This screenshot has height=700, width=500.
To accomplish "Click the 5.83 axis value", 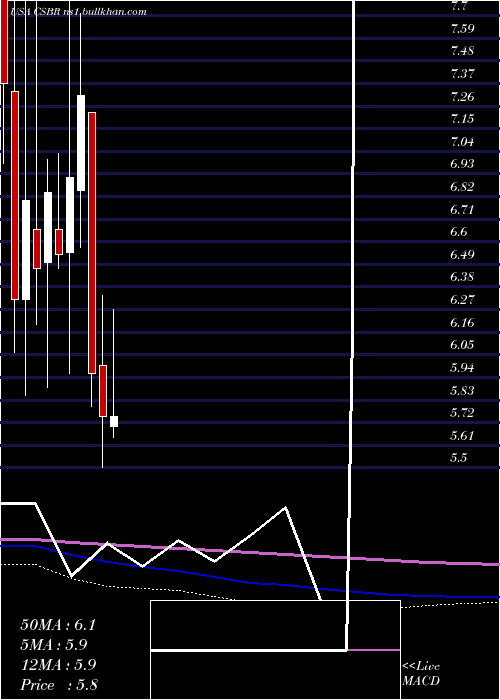I will click(x=462, y=391).
